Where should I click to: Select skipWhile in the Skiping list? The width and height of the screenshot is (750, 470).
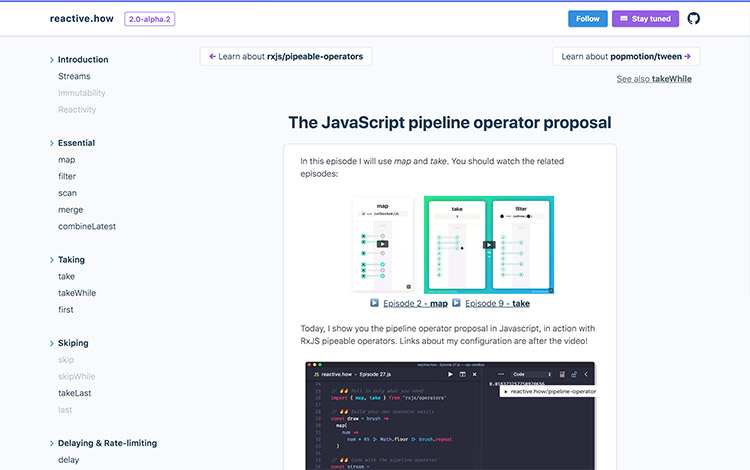click(x=77, y=376)
